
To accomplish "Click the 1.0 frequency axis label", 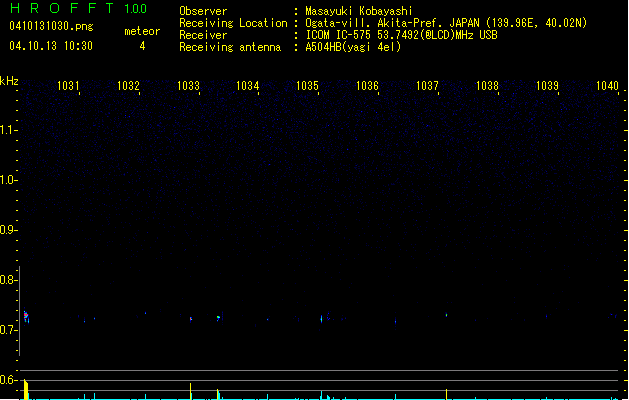I will point(8,180).
